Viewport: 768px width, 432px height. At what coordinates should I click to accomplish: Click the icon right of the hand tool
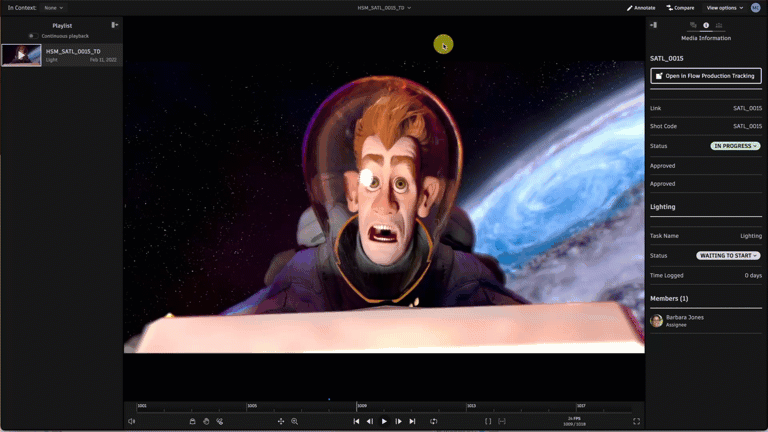[x=219, y=421]
